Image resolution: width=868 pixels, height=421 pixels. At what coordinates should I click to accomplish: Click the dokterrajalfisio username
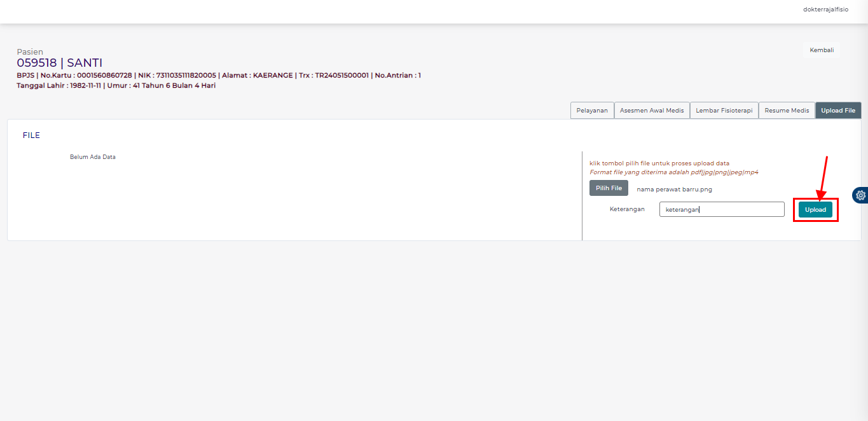tap(825, 10)
